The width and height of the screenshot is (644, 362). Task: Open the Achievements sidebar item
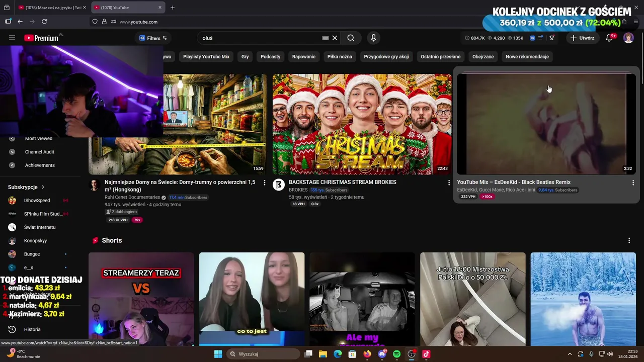[40, 165]
